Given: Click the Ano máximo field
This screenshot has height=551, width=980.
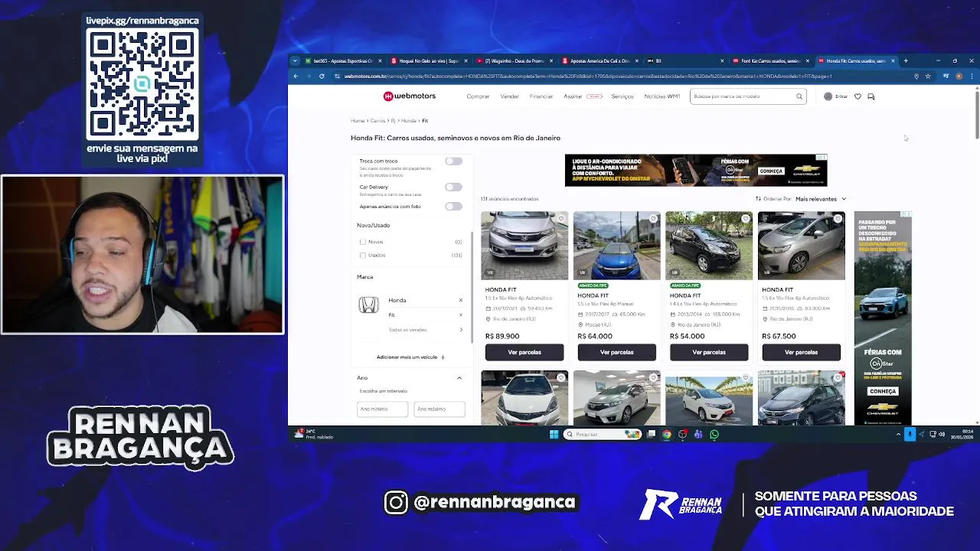Looking at the screenshot, I should click(x=439, y=409).
